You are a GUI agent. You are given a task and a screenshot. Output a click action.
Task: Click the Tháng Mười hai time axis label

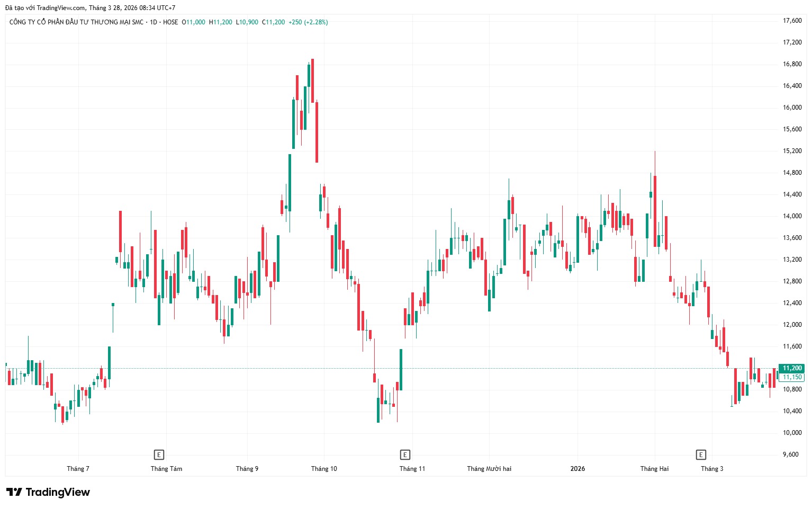coord(489,469)
